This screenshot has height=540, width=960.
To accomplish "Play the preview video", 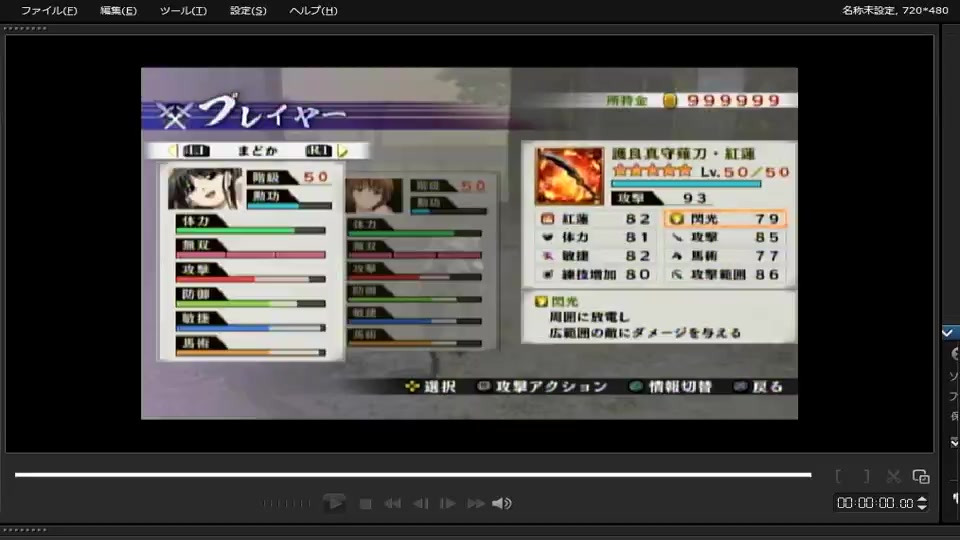I will [334, 503].
